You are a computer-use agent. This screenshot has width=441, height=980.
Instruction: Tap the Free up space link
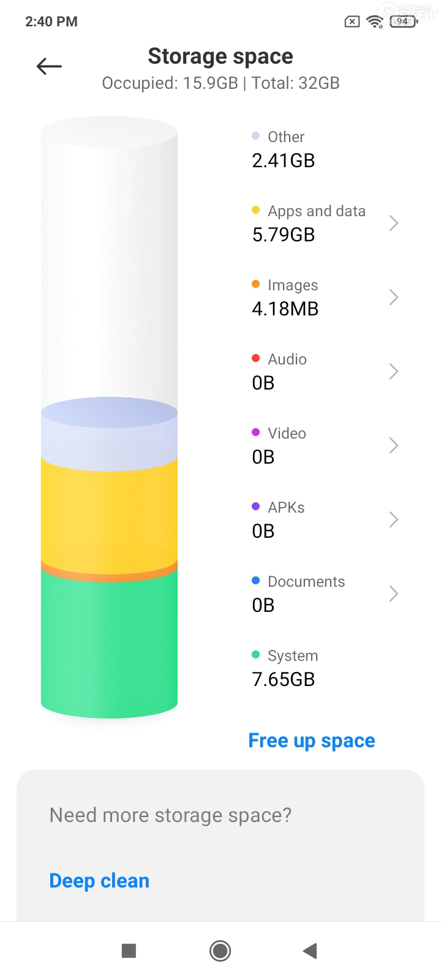point(312,741)
